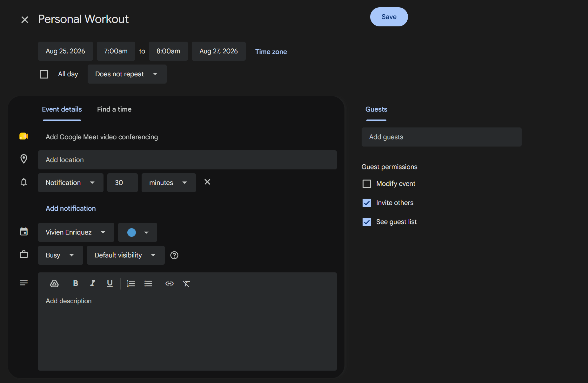Screen dimensions: 588x383
Task: Open the Does not repeat dropdown
Action: coord(127,74)
